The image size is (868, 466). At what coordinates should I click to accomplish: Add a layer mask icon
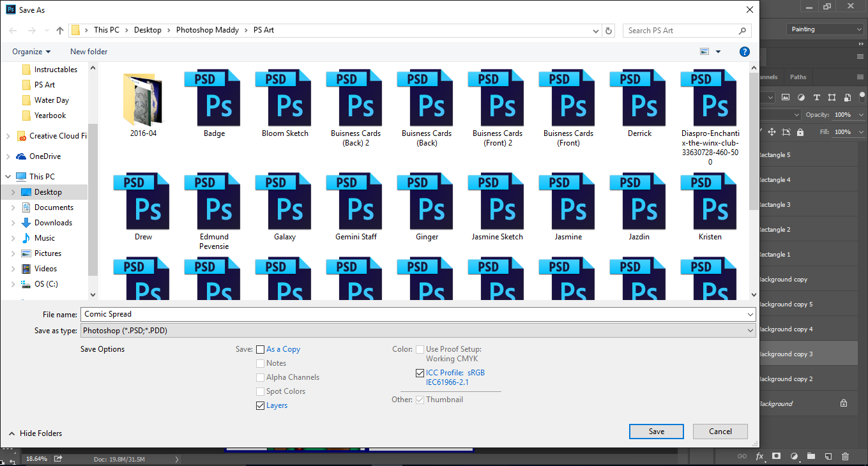click(x=776, y=456)
